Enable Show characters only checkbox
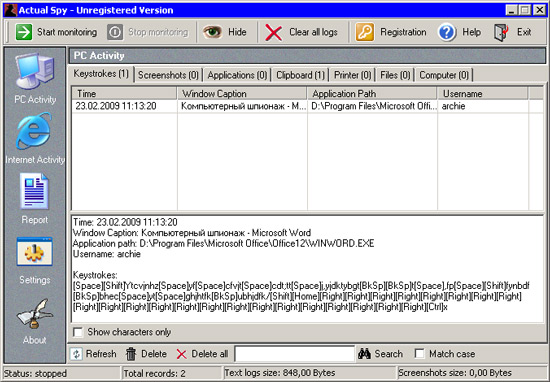550x382 pixels. tap(78, 332)
